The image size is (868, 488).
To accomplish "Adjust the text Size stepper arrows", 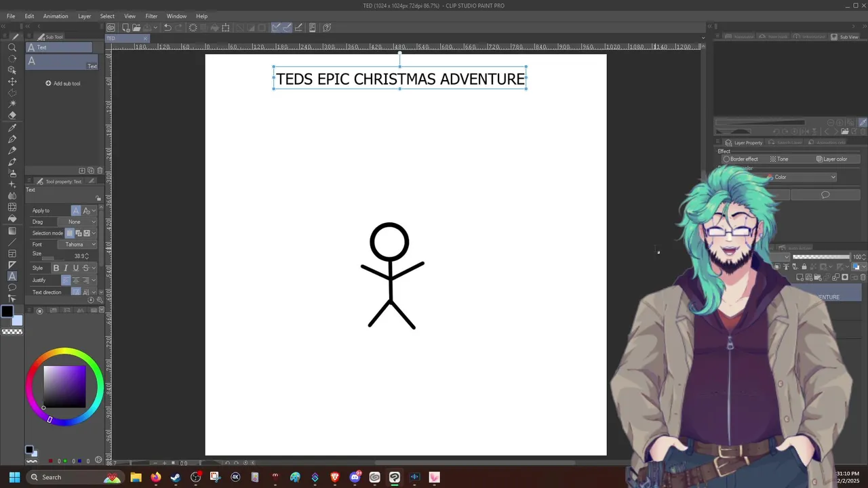I will 86,256.
